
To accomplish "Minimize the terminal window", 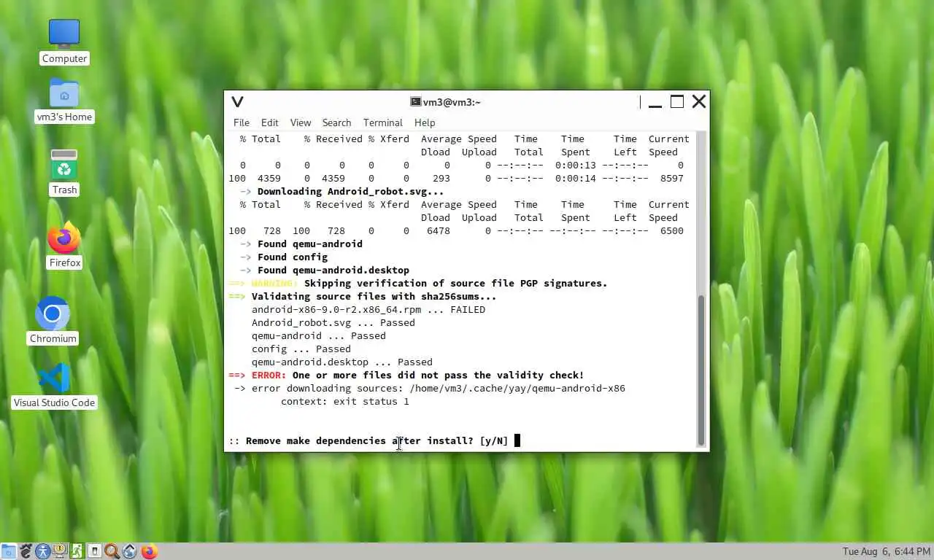I will pos(655,102).
